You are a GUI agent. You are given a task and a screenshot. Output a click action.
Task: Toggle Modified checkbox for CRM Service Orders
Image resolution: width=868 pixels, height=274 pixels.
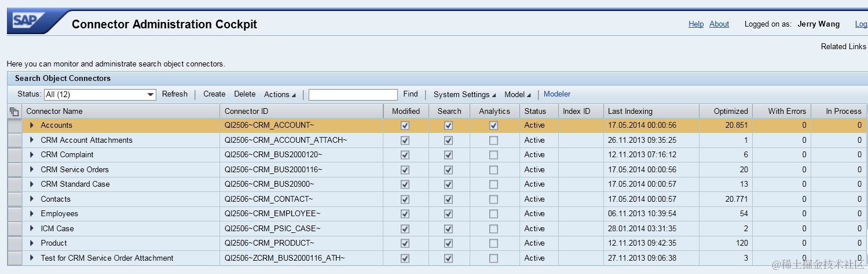[405, 169]
